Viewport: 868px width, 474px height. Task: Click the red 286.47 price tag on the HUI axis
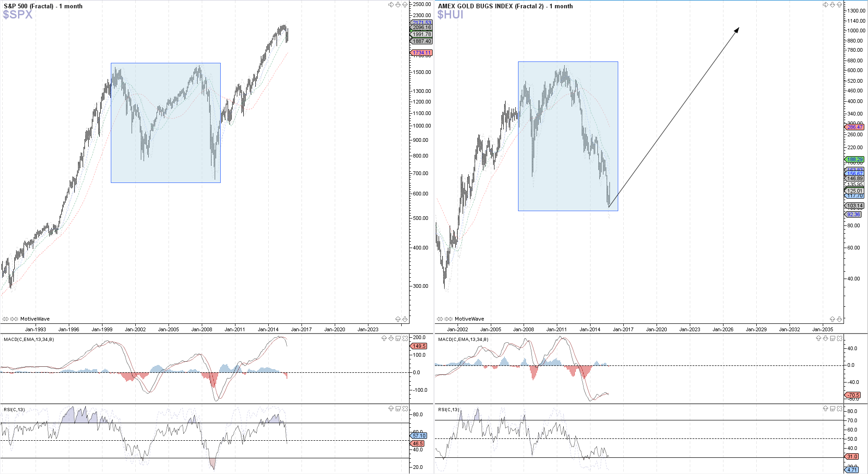click(x=854, y=127)
